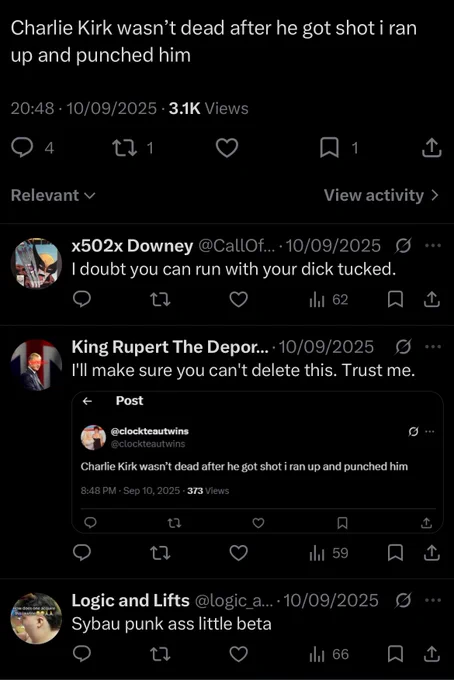View analytics on x502x Downey's reply
The image size is (454, 680).
coord(329,300)
